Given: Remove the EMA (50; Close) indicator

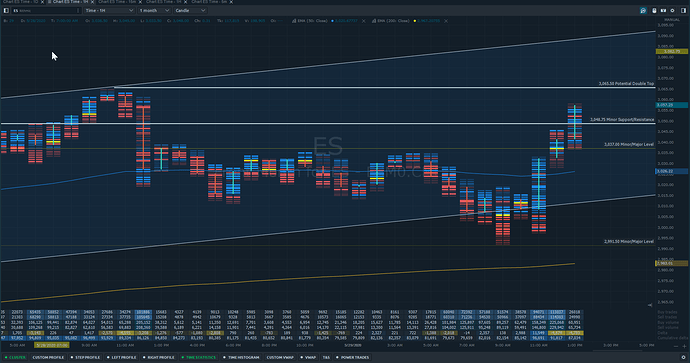Looking at the screenshot, I should [x=363, y=21].
